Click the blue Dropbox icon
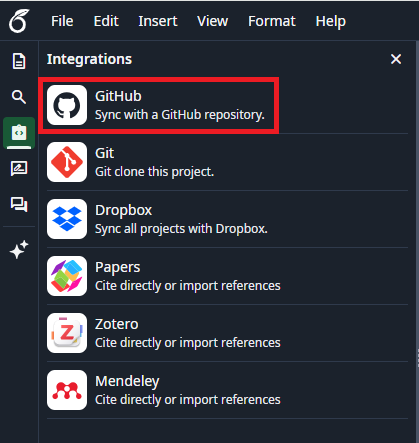419x443 pixels. tap(67, 219)
